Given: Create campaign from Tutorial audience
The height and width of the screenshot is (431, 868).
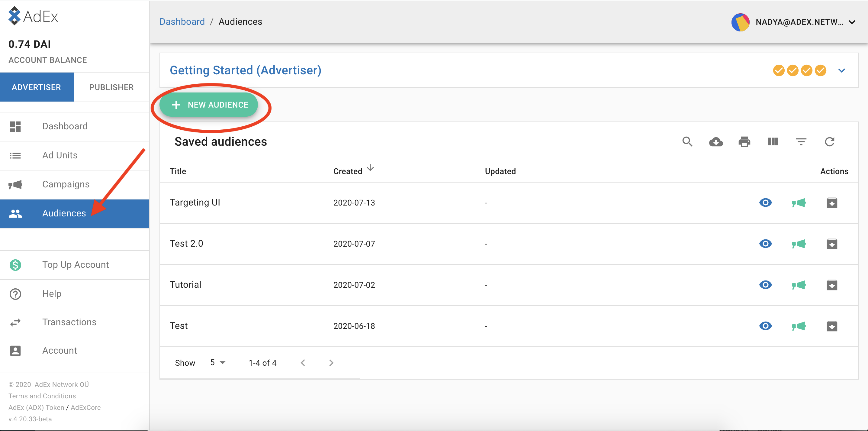Looking at the screenshot, I should 799,285.
